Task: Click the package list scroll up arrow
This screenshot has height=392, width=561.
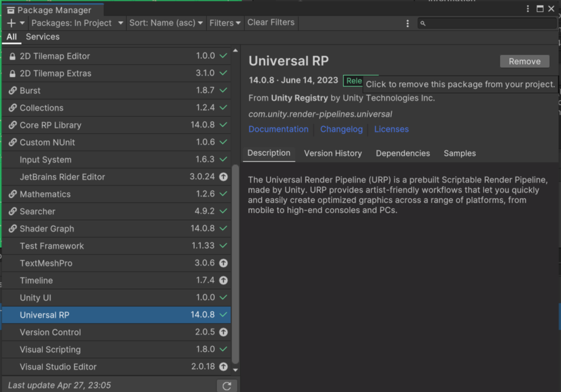Action: click(x=235, y=51)
